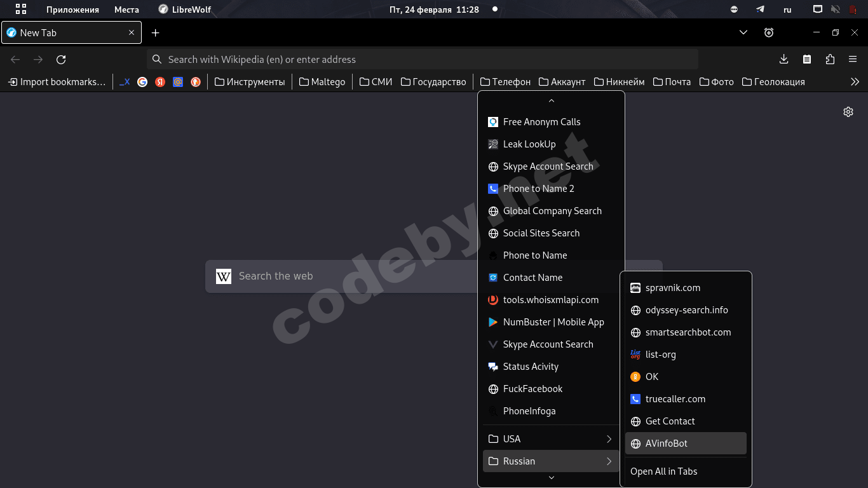Screen dimensions: 868x488
Task: Click the muted volume icon in system tray
Action: pos(835,10)
